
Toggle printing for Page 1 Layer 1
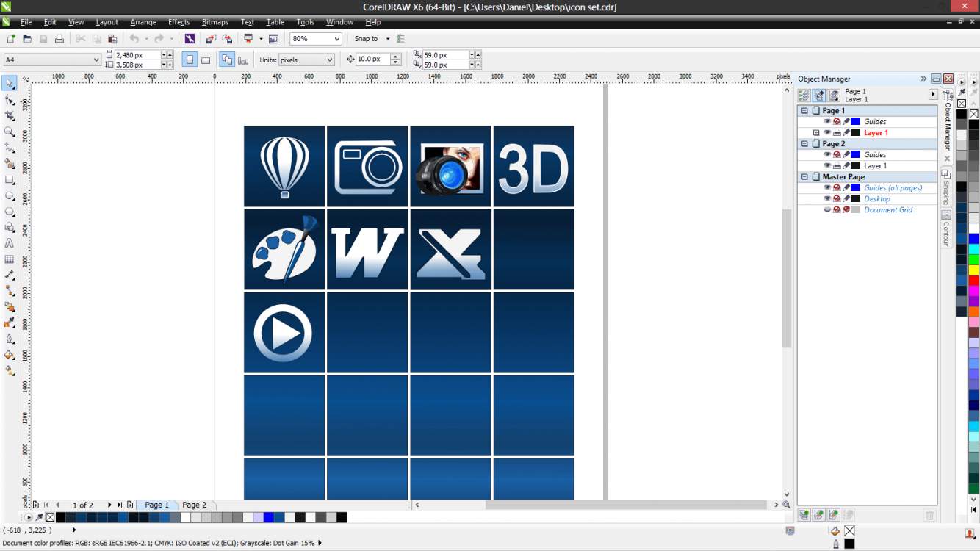click(837, 132)
